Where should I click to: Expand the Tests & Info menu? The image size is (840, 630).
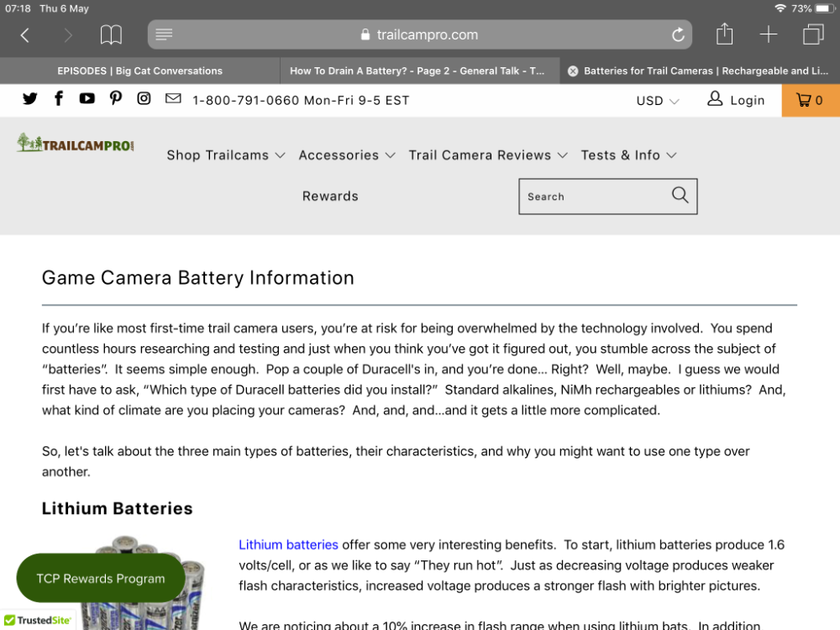pos(628,155)
